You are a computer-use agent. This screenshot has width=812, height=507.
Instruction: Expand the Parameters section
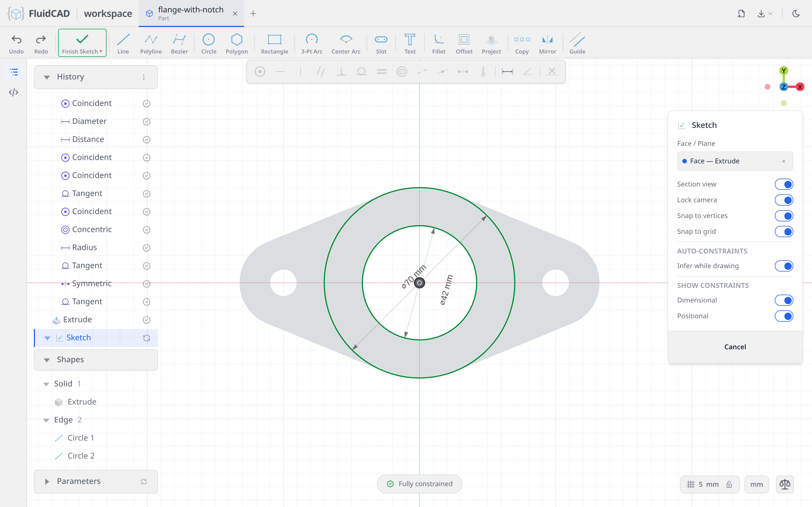point(47,482)
